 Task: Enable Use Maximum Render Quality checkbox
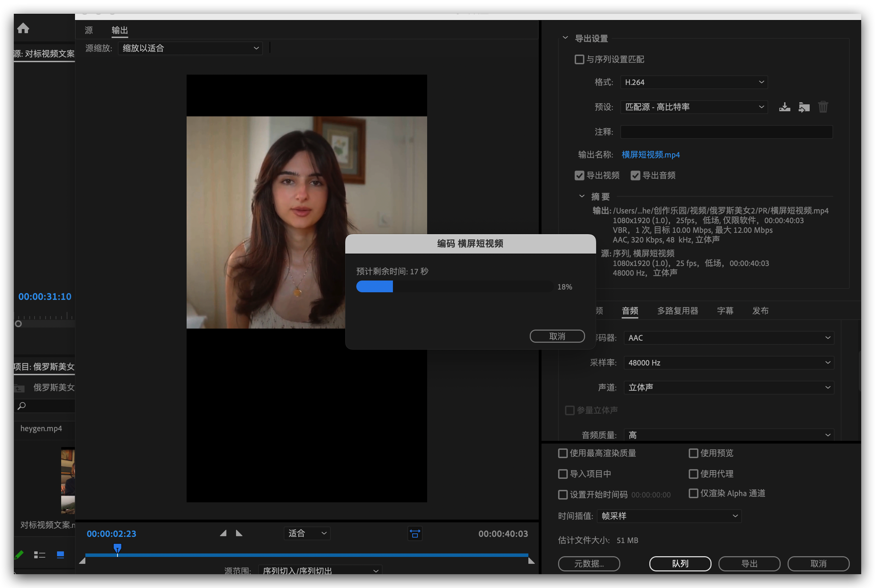(x=563, y=453)
